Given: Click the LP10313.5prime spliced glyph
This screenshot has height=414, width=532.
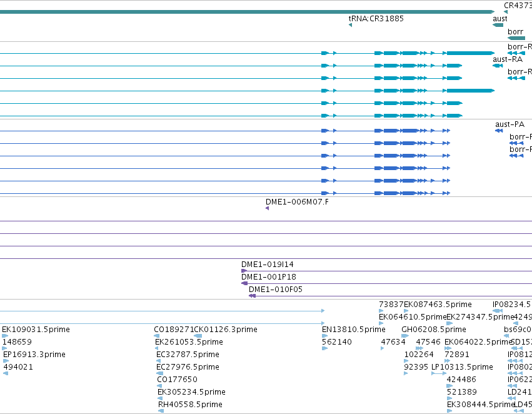Looking at the screenshot, I should pos(439,373).
